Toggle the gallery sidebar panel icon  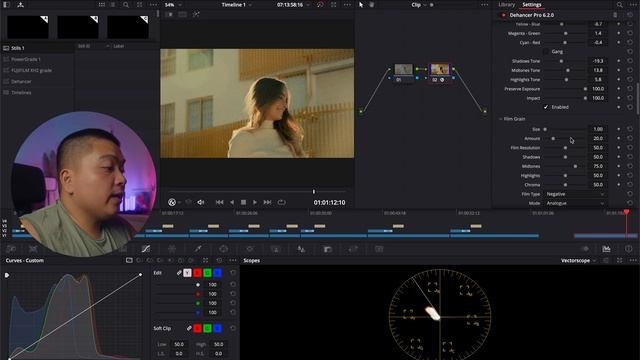6,5
